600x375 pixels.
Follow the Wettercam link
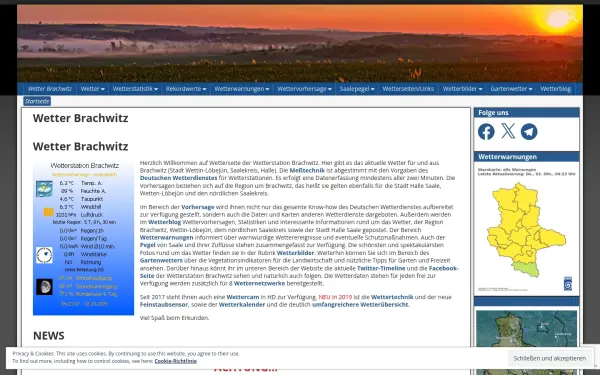tap(243, 297)
